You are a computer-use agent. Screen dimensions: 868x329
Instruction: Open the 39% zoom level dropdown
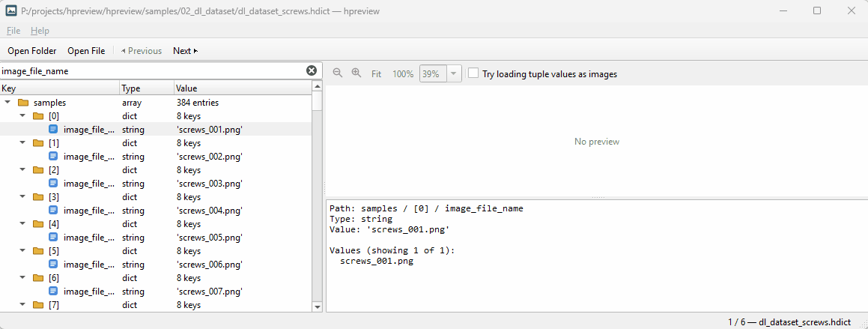[454, 73]
